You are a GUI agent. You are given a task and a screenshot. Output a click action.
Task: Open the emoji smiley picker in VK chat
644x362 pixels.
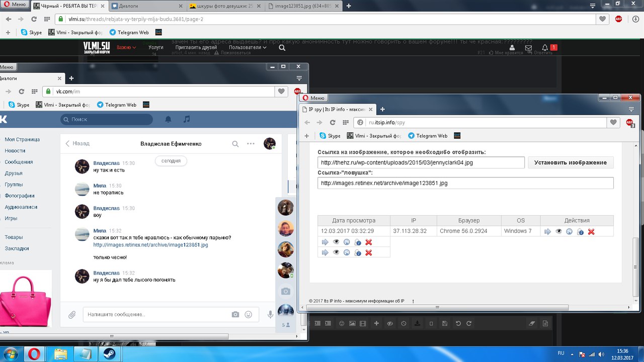coord(248,314)
